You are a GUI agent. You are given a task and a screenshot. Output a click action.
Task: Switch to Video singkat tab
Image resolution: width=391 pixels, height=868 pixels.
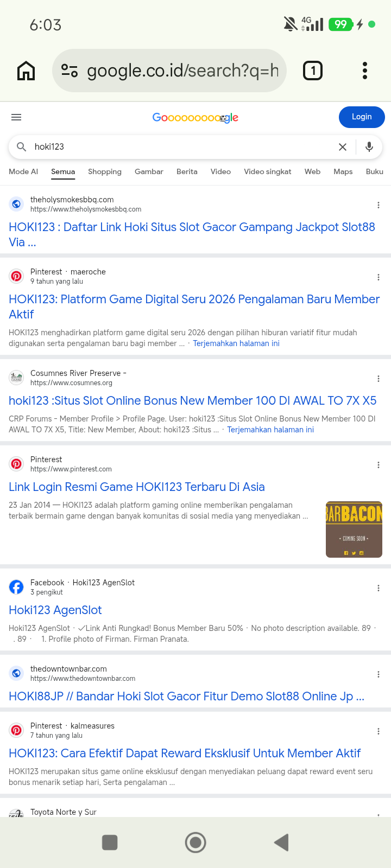(268, 171)
